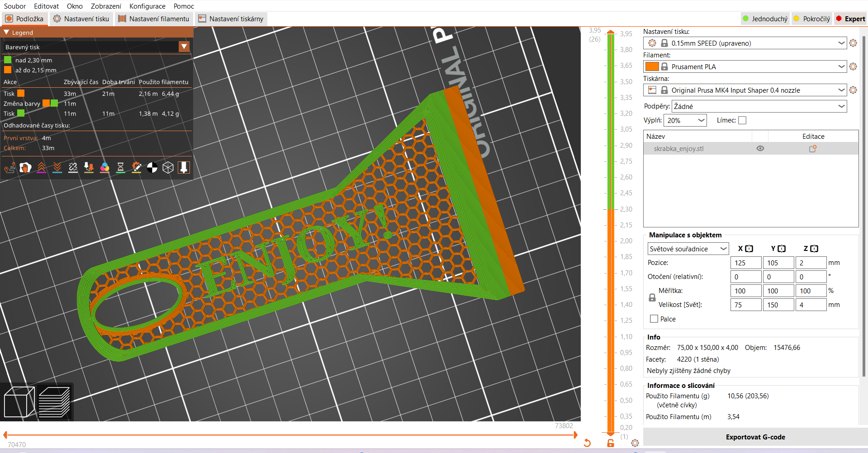Open the Světové souřadnice dropdown
The image size is (868, 453).
688,249
